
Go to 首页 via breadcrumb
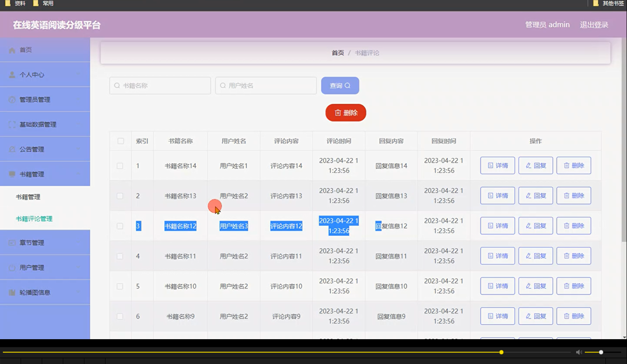click(x=338, y=53)
